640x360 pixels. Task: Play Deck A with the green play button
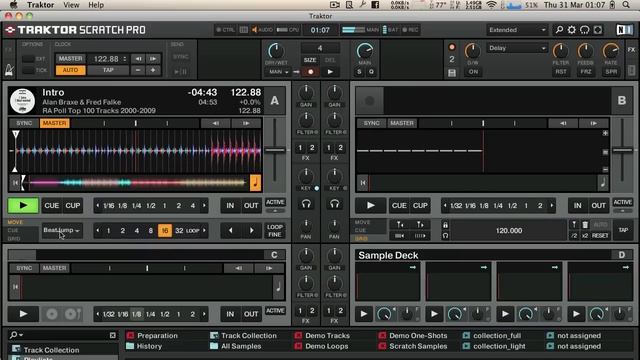click(23, 205)
